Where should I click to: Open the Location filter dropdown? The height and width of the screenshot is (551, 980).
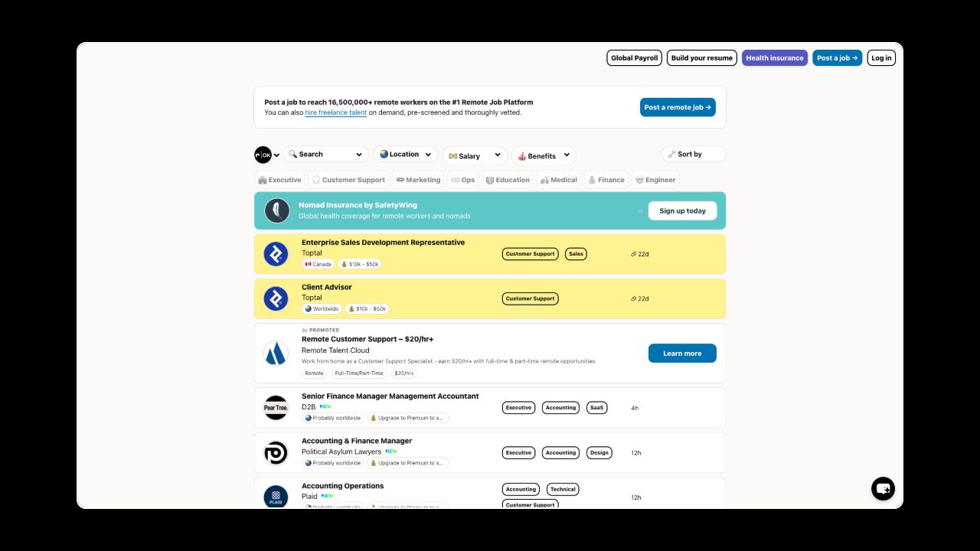(406, 155)
